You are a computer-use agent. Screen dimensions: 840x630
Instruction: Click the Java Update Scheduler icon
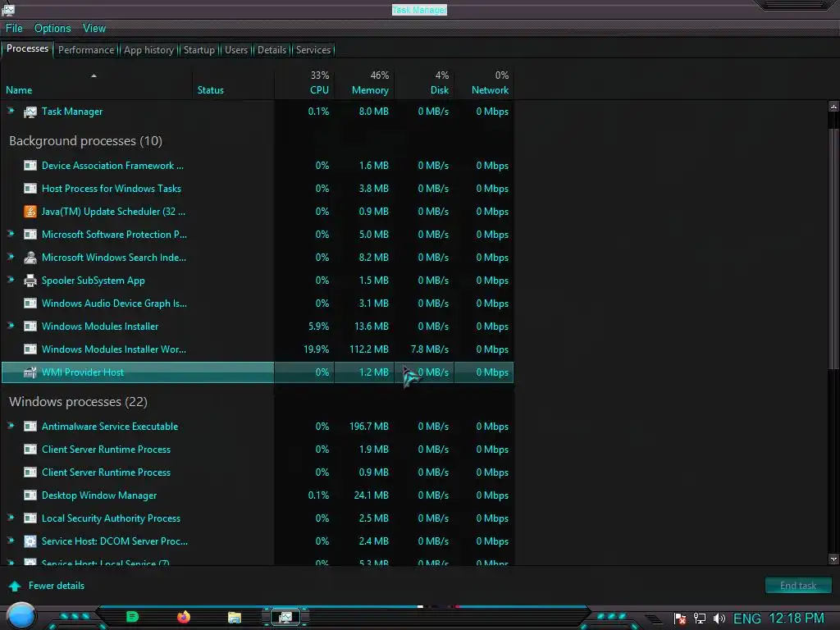(30, 212)
